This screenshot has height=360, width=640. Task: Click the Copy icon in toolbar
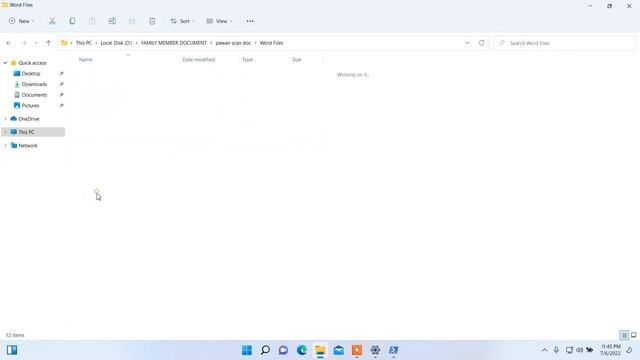coord(72,21)
